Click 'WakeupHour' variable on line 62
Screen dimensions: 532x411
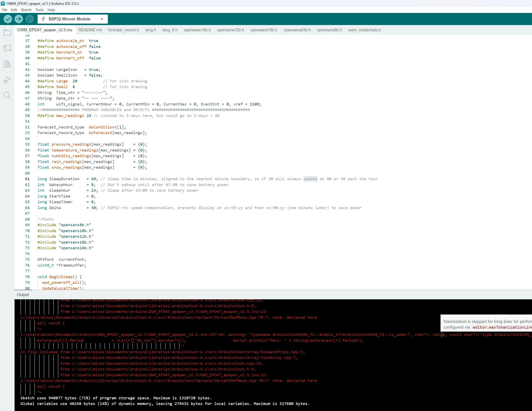click(x=61, y=185)
